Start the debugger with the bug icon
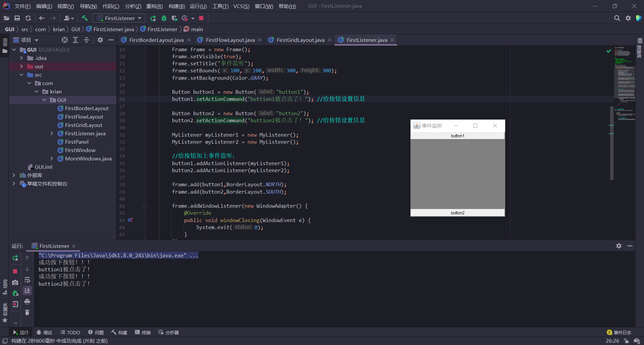 [x=164, y=18]
